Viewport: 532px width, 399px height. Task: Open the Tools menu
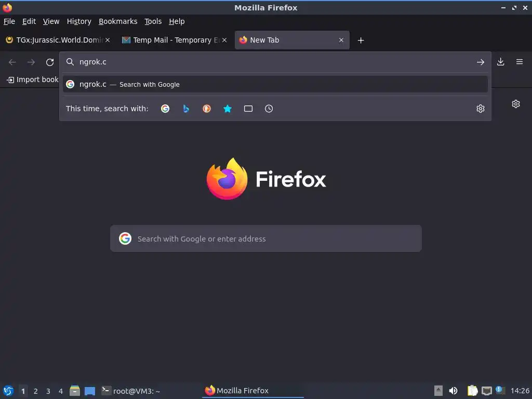(153, 21)
